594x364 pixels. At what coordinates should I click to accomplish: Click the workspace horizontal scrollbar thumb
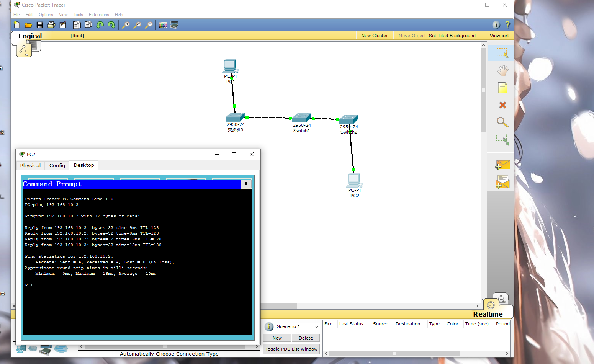pos(278,306)
